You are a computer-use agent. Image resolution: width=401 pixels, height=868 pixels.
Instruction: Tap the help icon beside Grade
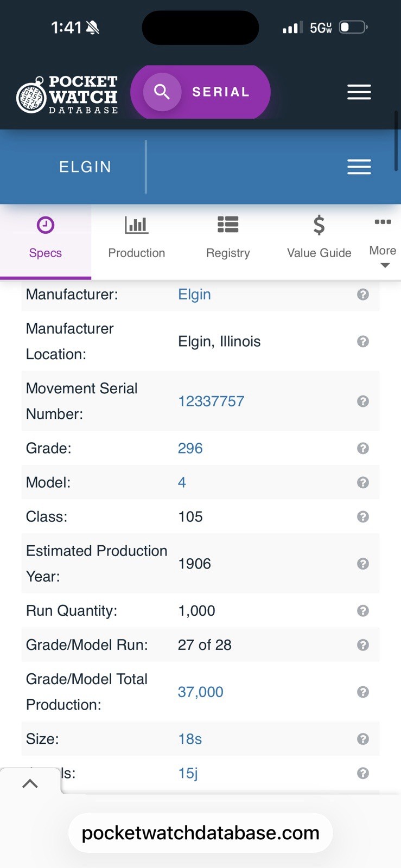[363, 448]
